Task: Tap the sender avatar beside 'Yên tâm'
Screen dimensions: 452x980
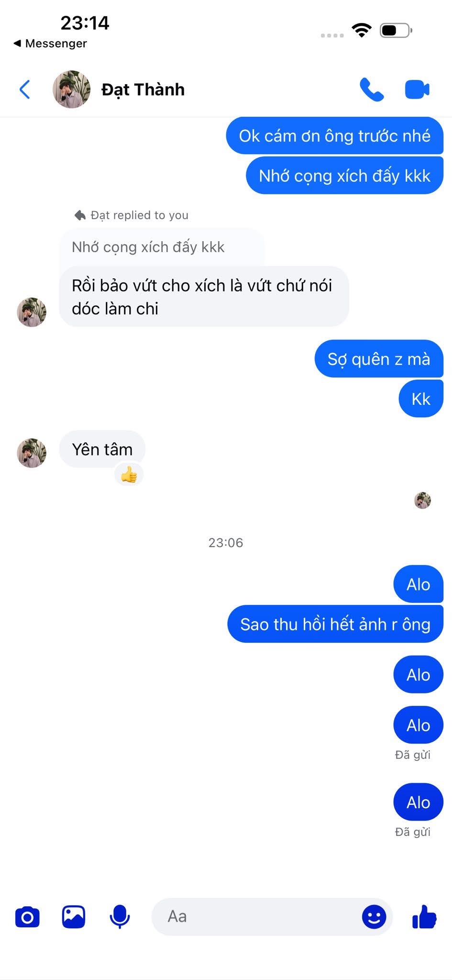Action: coord(32,453)
